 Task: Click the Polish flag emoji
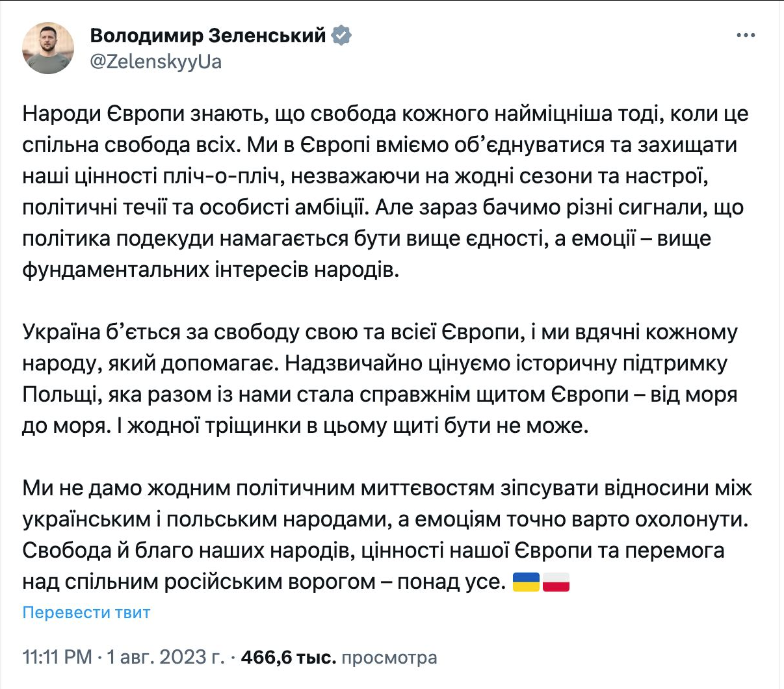[556, 582]
